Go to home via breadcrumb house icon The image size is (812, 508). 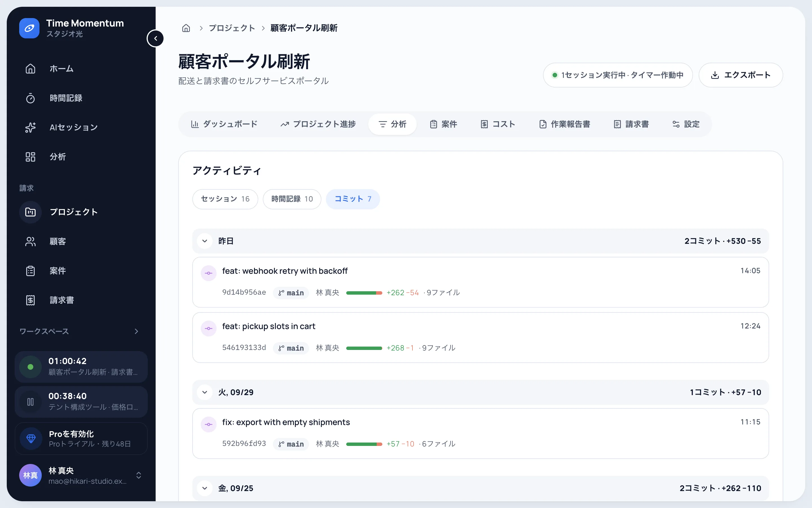[x=186, y=28]
